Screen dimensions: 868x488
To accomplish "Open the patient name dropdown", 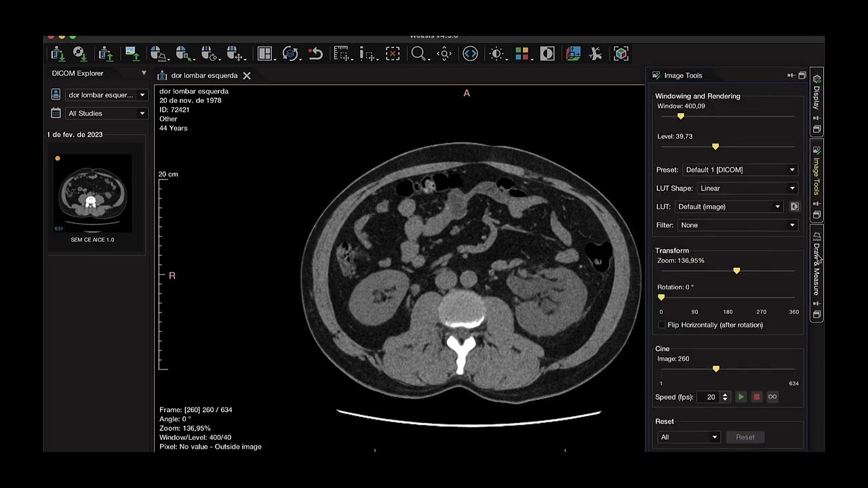I will tap(106, 95).
